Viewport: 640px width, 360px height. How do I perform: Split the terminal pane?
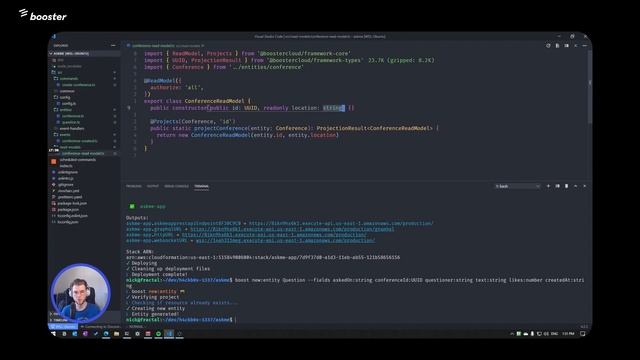click(x=557, y=186)
